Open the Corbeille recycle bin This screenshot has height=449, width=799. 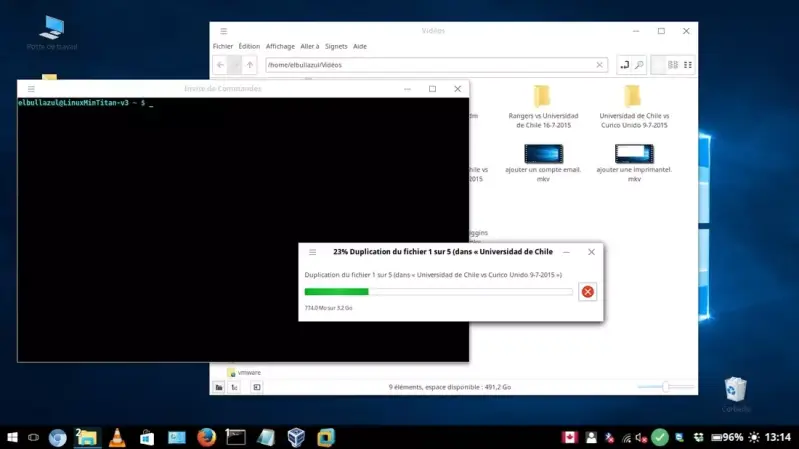(736, 394)
